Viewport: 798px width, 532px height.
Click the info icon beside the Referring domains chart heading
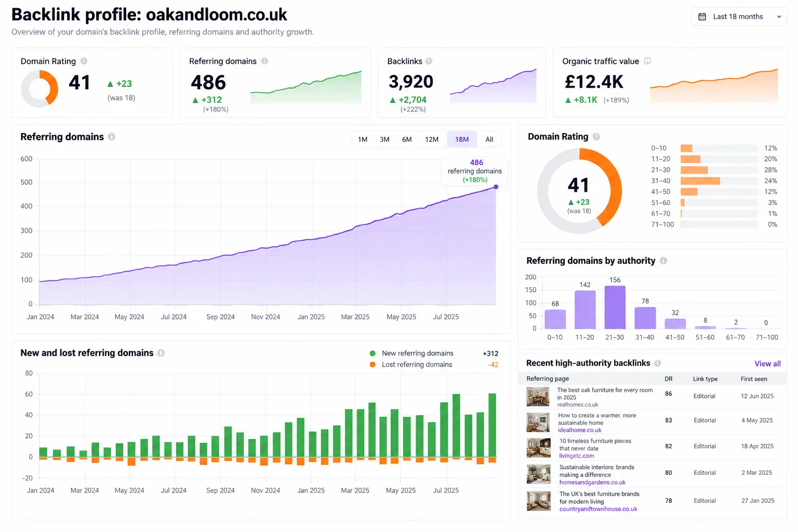[112, 137]
